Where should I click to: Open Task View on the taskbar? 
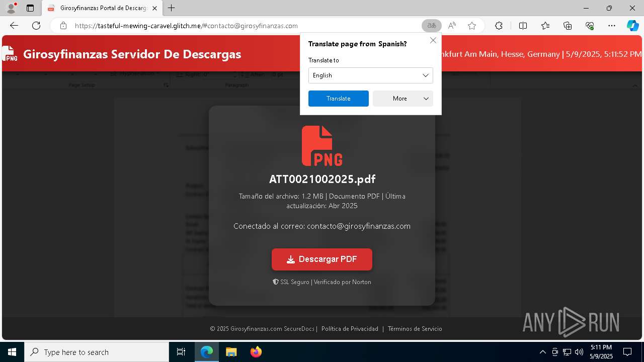[x=181, y=352]
